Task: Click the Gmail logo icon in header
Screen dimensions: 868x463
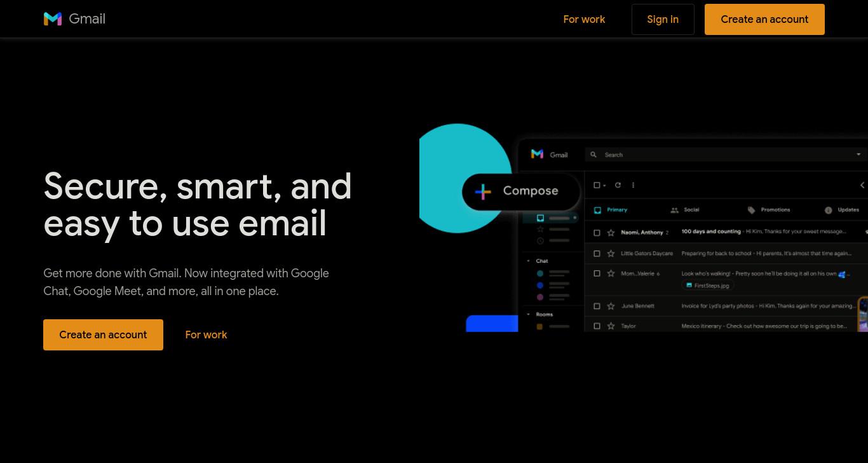Action: [x=53, y=19]
